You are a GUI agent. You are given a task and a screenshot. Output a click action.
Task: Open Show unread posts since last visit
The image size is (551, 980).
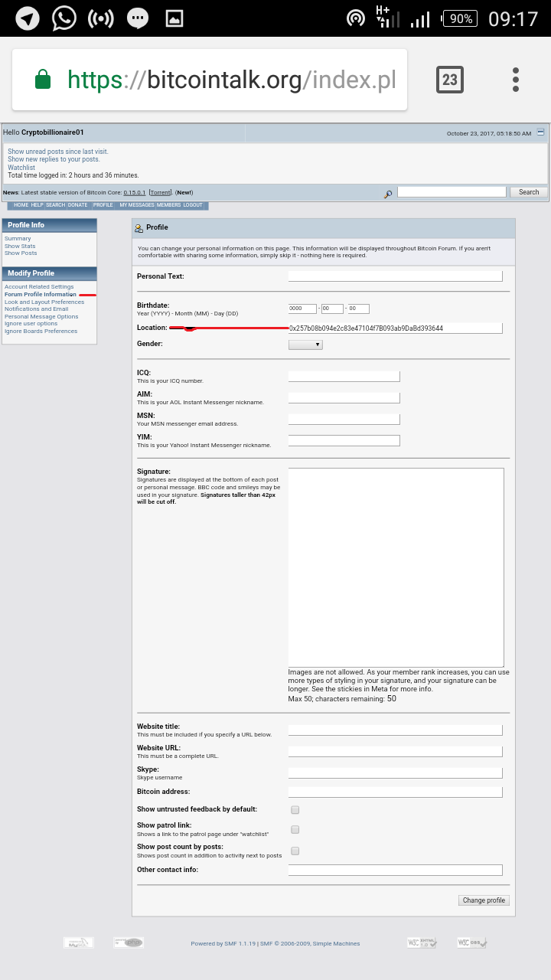tap(58, 152)
